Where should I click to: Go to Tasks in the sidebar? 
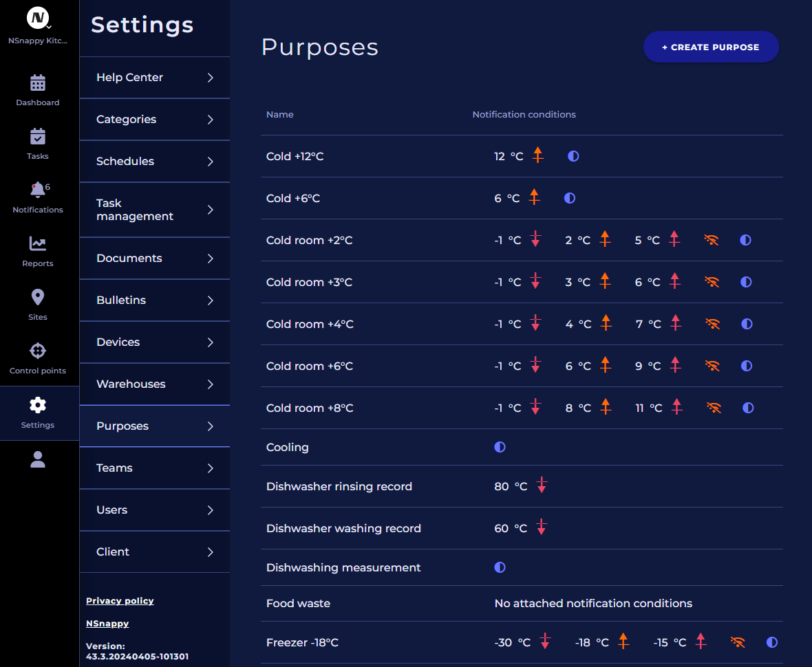[38, 137]
